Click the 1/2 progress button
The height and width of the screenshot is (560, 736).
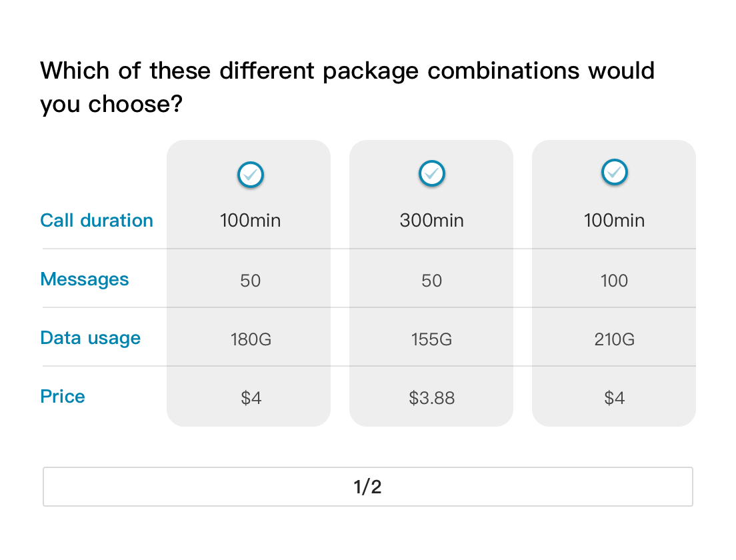[368, 487]
